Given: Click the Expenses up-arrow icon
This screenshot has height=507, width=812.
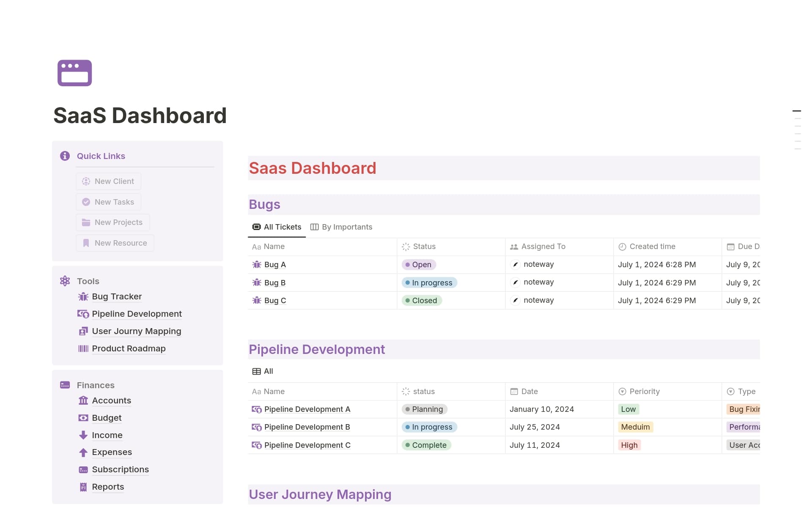Looking at the screenshot, I should coord(83,452).
